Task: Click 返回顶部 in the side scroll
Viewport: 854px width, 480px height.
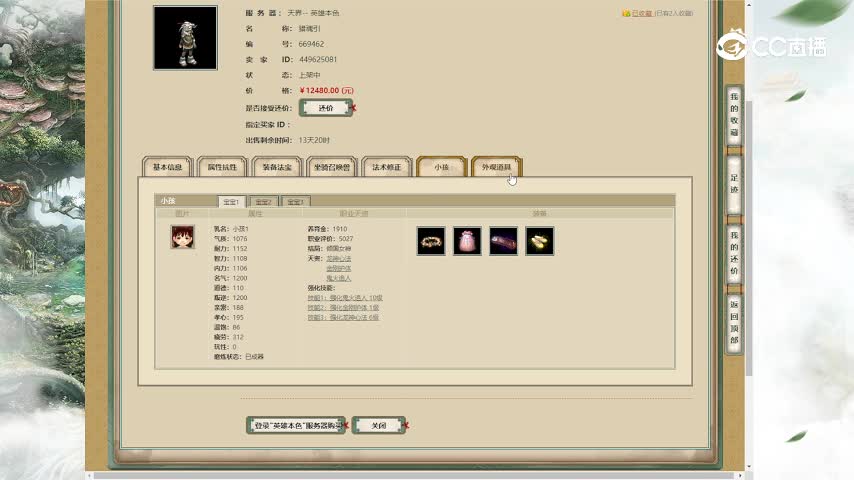Action: pyautogui.click(x=734, y=322)
